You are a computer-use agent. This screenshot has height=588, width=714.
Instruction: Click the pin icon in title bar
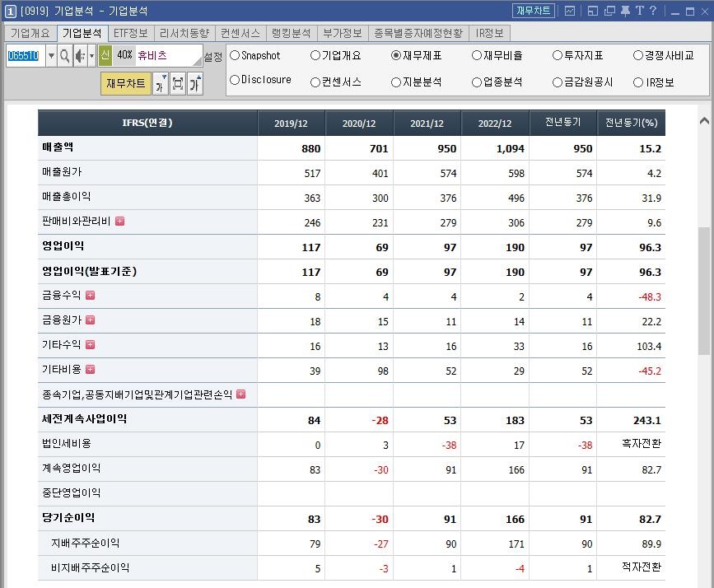(x=625, y=11)
